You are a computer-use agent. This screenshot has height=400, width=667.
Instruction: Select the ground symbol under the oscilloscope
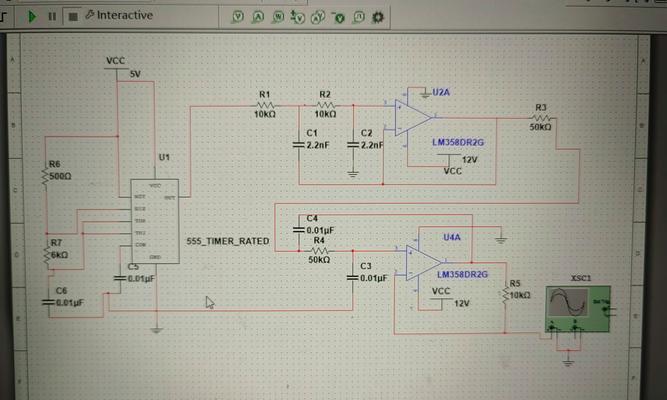click(568, 363)
